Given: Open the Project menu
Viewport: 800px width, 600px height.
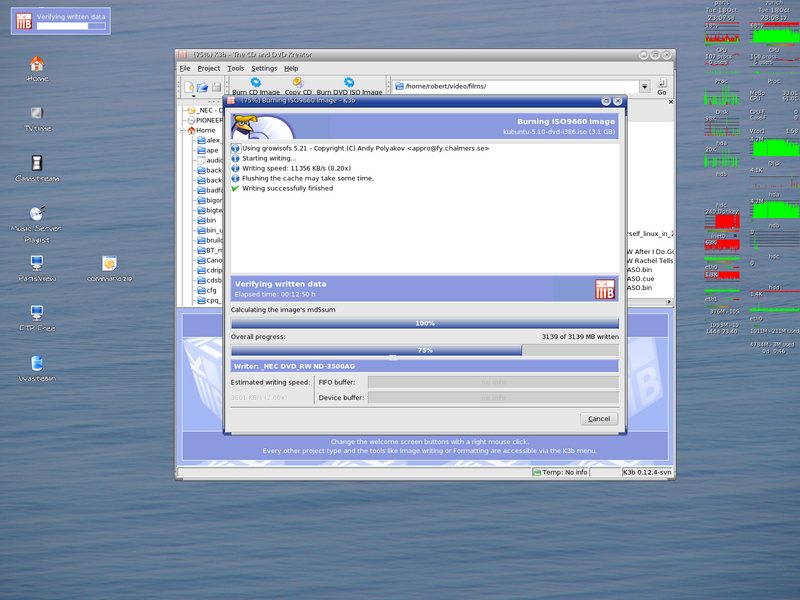Looking at the screenshot, I should [x=209, y=68].
